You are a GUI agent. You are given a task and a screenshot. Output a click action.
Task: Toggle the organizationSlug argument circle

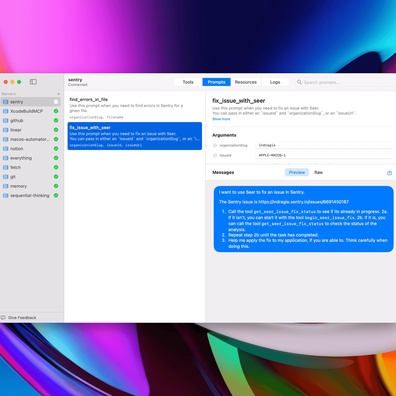coord(215,145)
